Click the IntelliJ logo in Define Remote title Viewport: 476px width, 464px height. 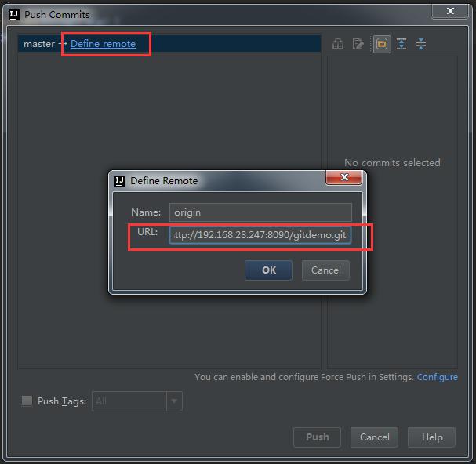click(120, 181)
